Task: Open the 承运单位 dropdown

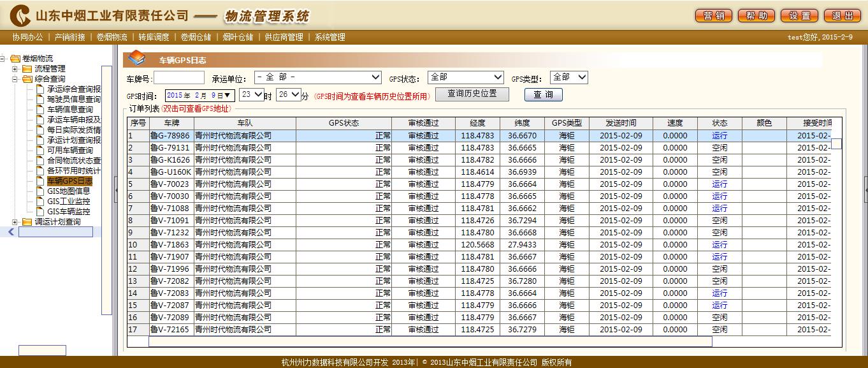Action: 317,77
